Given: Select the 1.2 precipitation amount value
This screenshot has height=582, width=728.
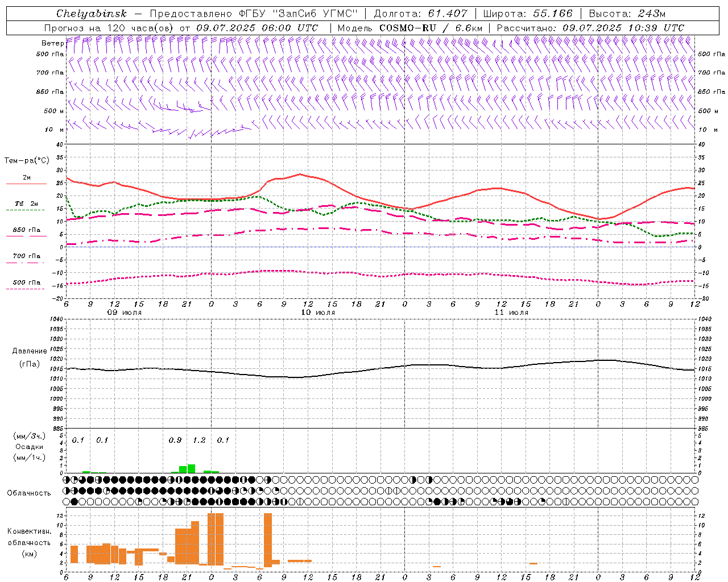Looking at the screenshot, I should point(199,440).
